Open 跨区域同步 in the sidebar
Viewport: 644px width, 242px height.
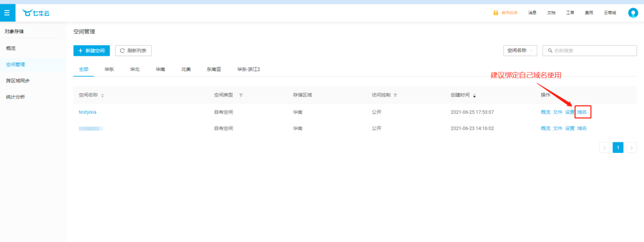[17, 80]
